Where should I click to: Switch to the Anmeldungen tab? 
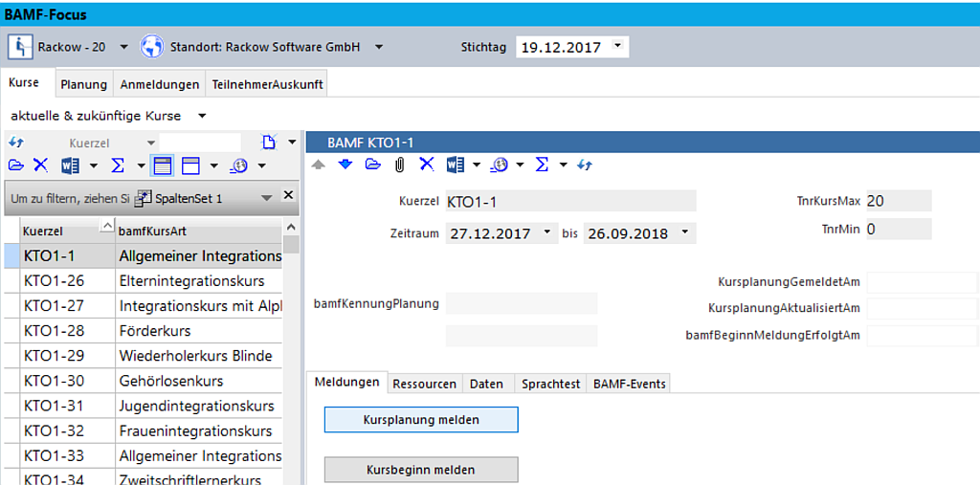(160, 84)
